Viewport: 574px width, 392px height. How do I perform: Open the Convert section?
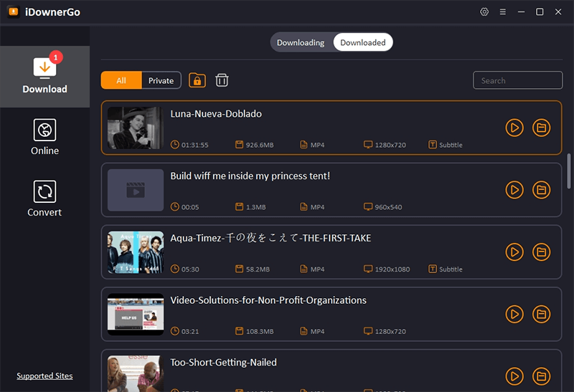[44, 198]
